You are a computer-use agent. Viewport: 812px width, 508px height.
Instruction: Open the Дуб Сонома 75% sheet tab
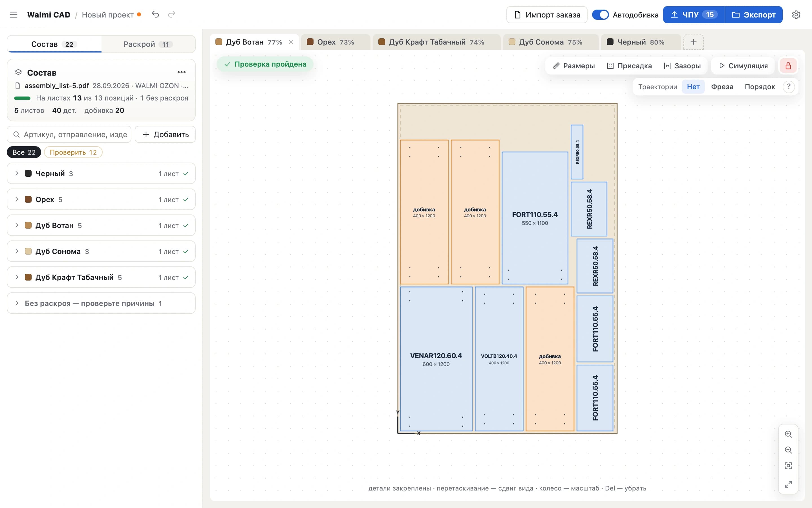[x=550, y=42]
